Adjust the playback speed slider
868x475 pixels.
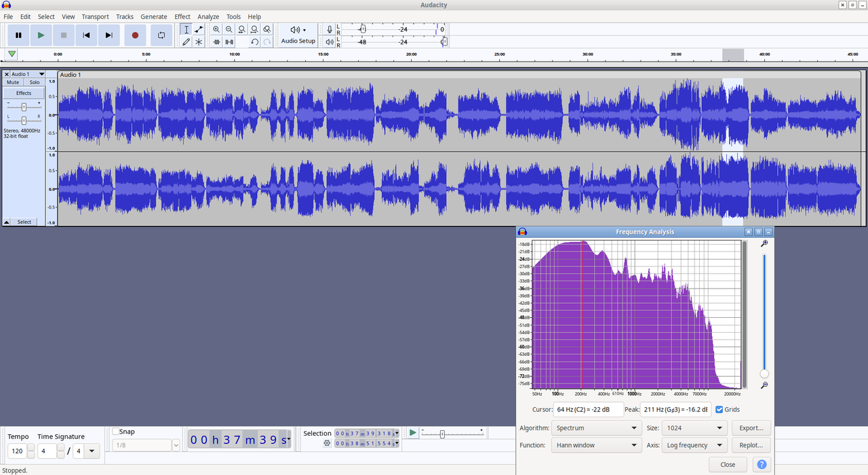point(442,434)
